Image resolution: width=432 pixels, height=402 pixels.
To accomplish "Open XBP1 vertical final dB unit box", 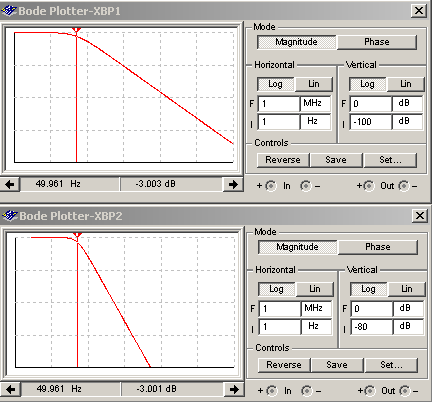I will [407, 103].
